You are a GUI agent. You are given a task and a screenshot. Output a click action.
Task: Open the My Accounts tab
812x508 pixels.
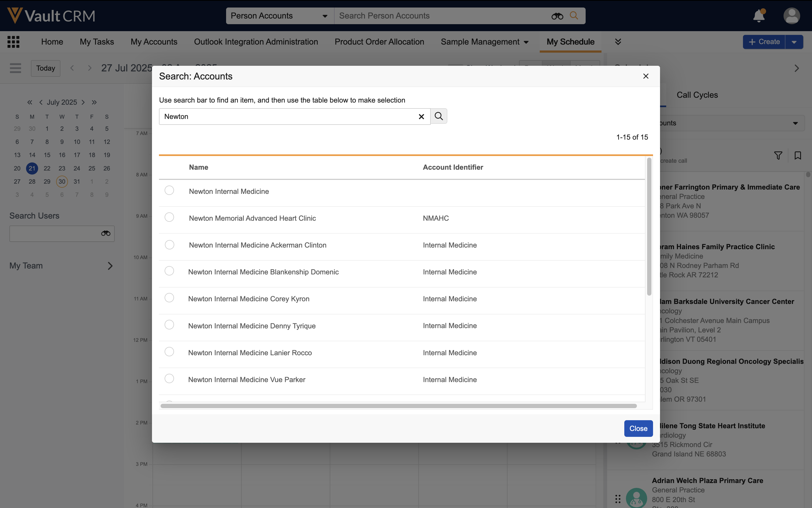[x=154, y=42]
